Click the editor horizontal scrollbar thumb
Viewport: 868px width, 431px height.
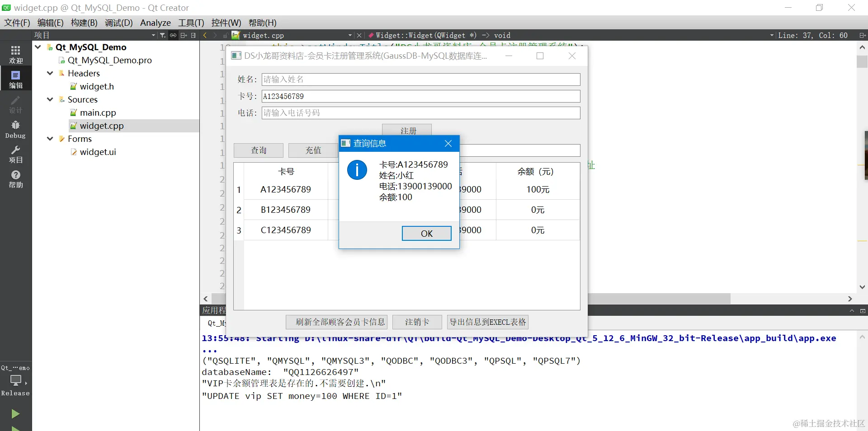click(x=659, y=299)
